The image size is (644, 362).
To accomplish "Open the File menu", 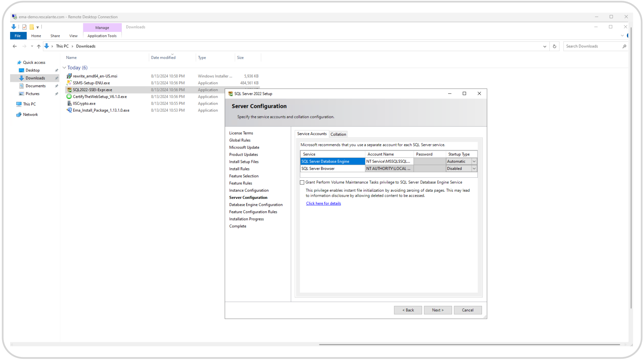I will pos(18,36).
